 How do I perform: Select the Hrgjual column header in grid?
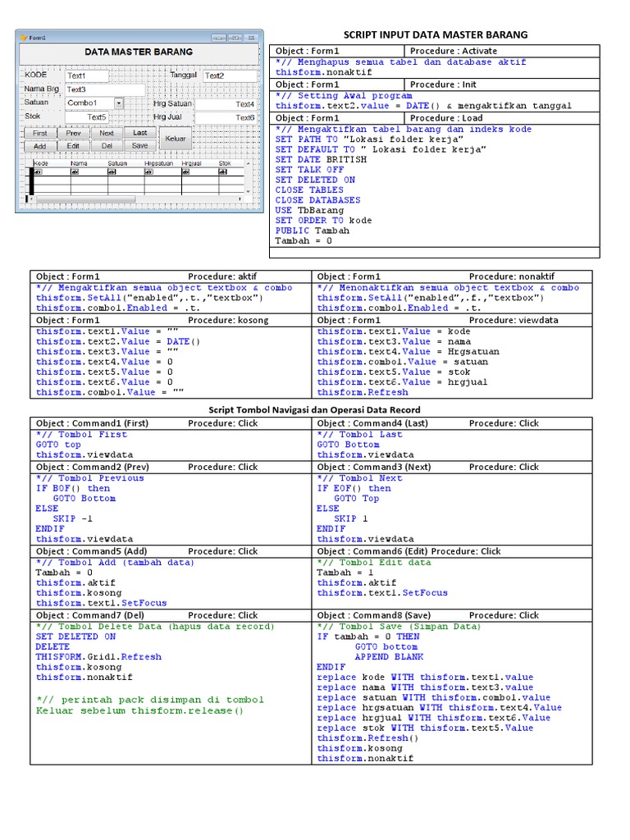pos(191,163)
